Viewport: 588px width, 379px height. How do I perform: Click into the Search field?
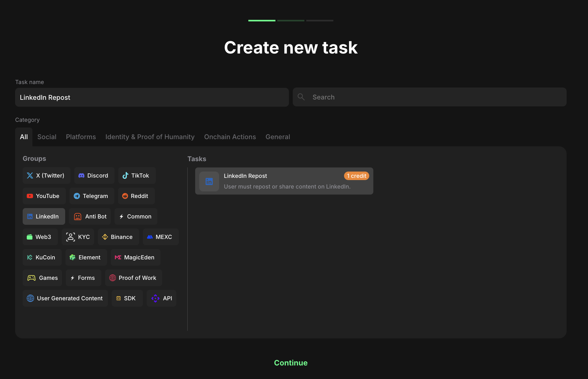coord(430,97)
